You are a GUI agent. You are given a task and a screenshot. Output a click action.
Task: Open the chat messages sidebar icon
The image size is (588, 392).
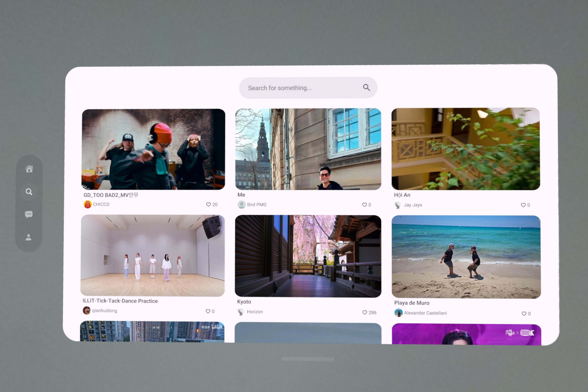[x=29, y=214]
